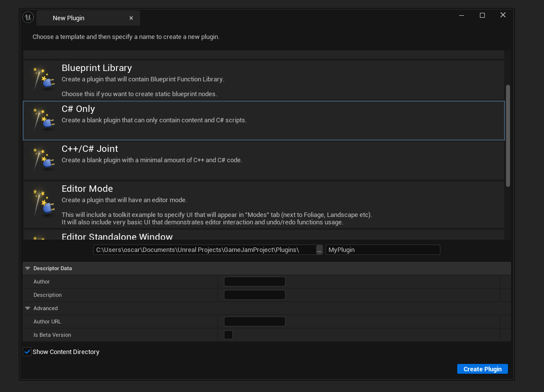Click the Blueprint Library template icon

(43, 79)
